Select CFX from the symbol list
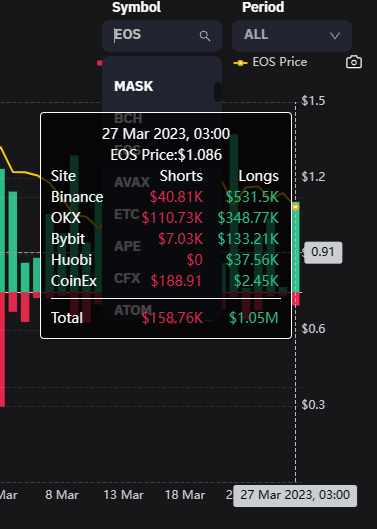 (127, 278)
